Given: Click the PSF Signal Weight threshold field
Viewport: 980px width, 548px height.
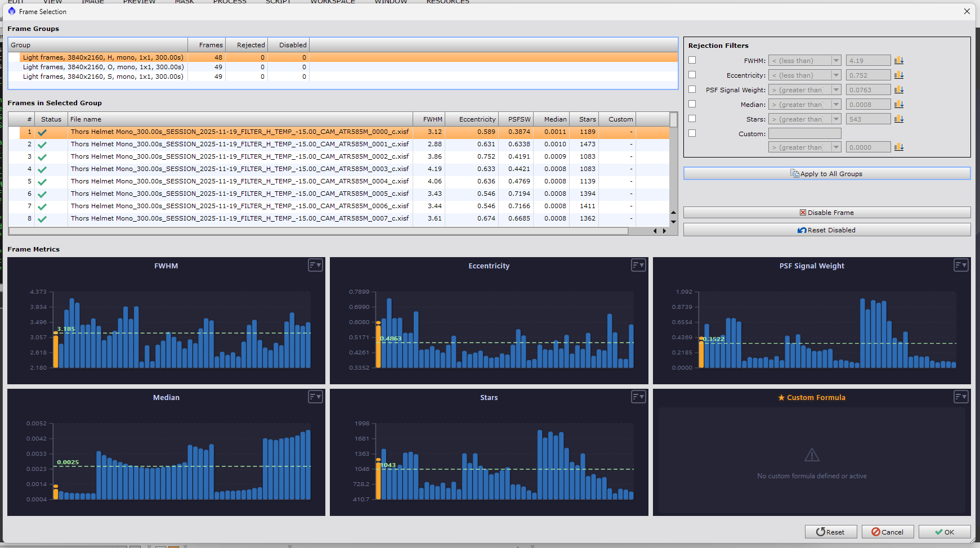Looking at the screenshot, I should point(867,90).
